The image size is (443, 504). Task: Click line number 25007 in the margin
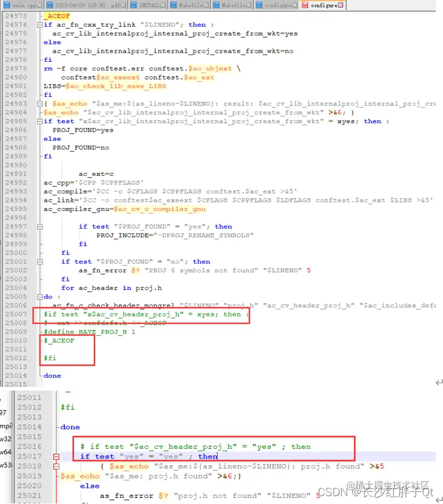pos(16,314)
